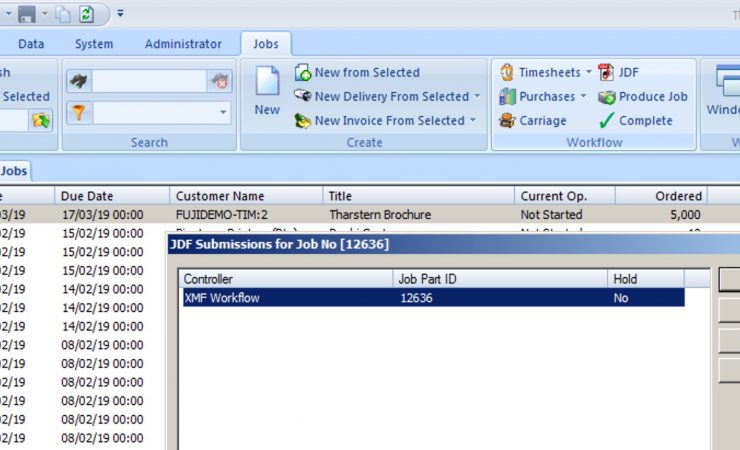Open New Delivery From Selected dropdown
Screen dimensions: 740x450
(x=477, y=97)
